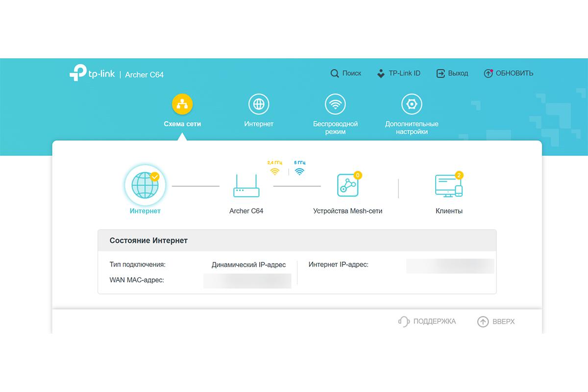Select the Archer C64 router icon
588x392 pixels.
(x=246, y=186)
